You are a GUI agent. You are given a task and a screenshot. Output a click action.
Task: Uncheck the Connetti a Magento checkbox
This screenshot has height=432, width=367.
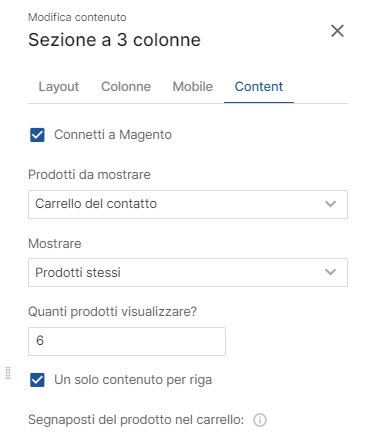37,135
